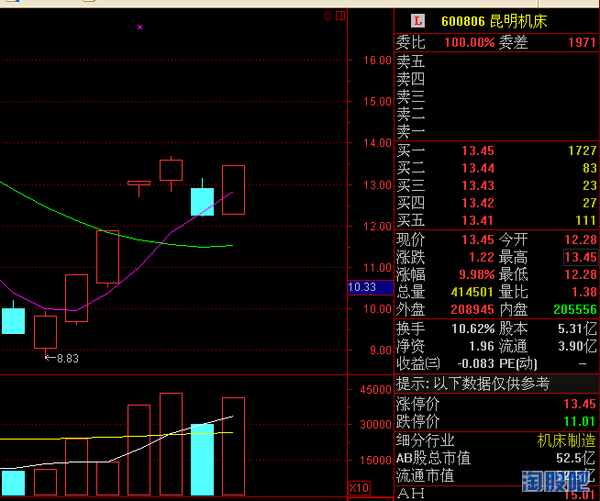This screenshot has width=600, height=501.
Task: Click the 总量 value 414501
Action: [472, 292]
